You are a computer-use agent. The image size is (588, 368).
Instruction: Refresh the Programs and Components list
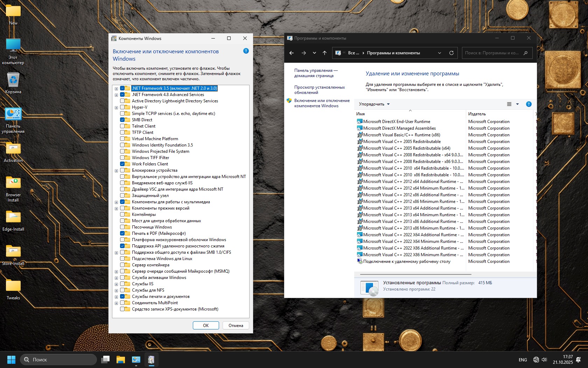point(451,53)
